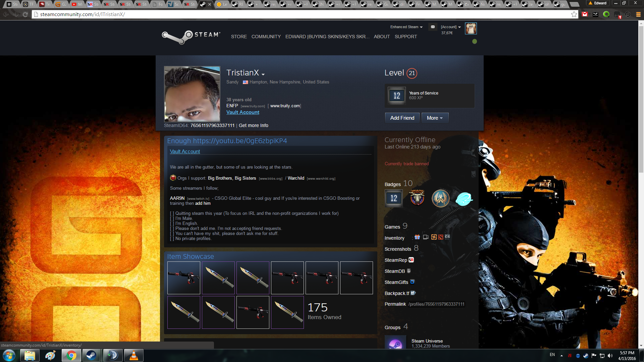This screenshot has height=362, width=644.
Task: Click the Years of Service 12 badge
Action: [x=397, y=96]
